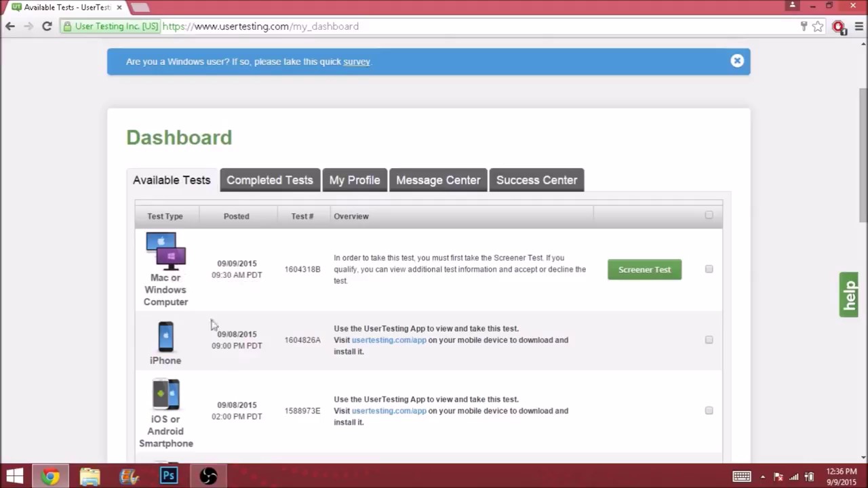Click the iOS or Android Smartphone icon

[166, 394]
